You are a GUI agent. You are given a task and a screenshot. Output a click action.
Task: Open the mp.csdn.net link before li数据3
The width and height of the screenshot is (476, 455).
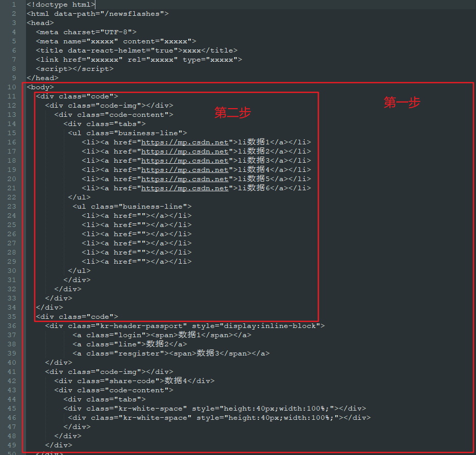[185, 161]
